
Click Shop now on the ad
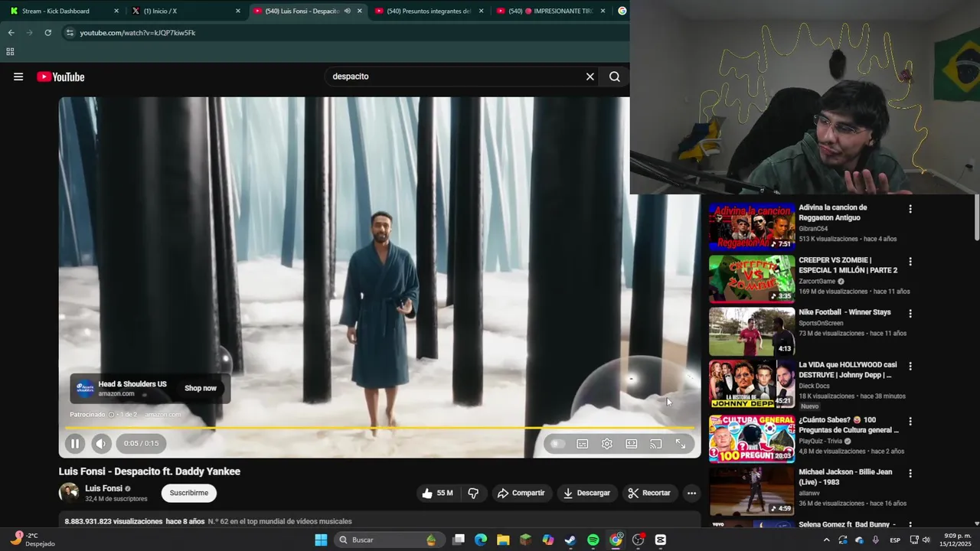[201, 388]
